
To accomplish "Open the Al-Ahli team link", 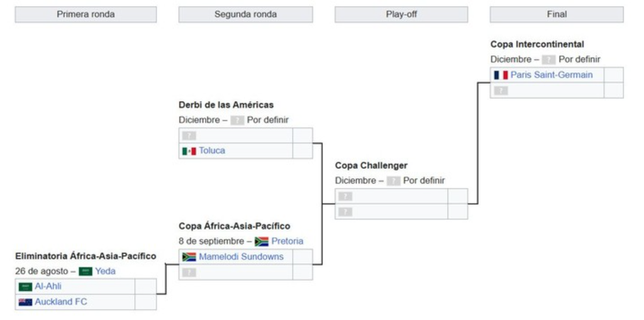I will (48, 286).
